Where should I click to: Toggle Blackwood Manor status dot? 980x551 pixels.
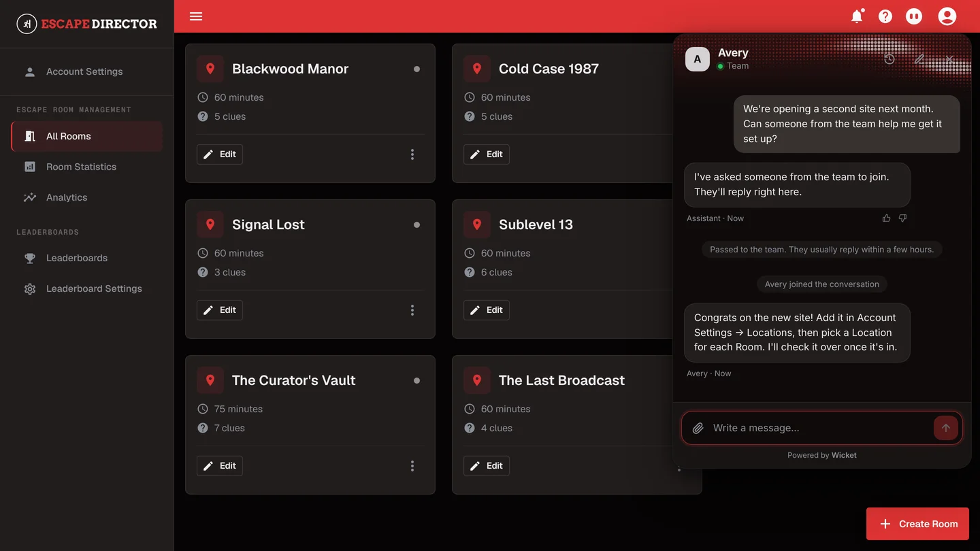point(416,69)
